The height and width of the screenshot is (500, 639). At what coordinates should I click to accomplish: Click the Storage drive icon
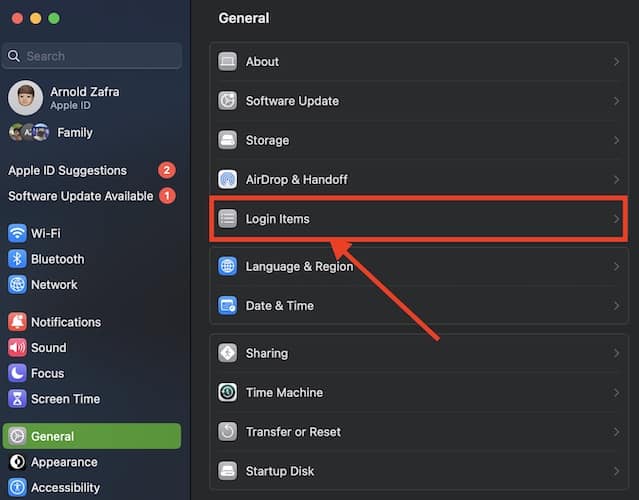[x=228, y=140]
